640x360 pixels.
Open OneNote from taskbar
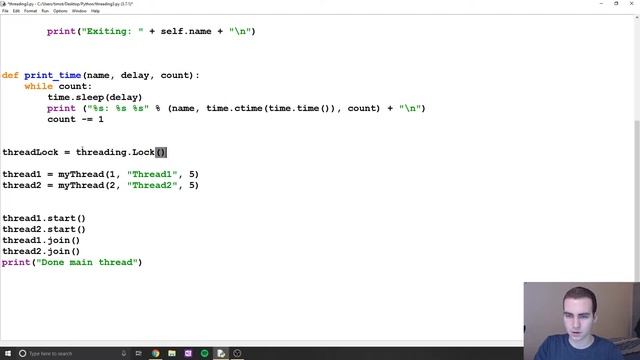point(188,353)
